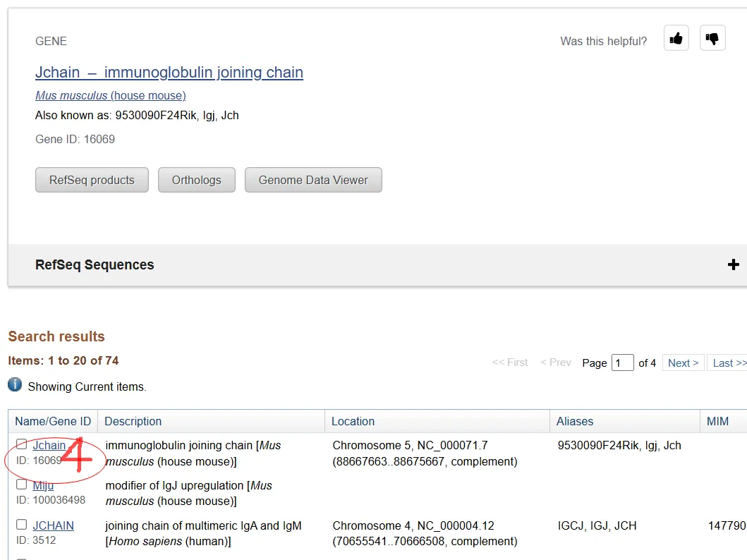Open the Miju gene result link
This screenshot has width=747, height=560.
tap(43, 485)
